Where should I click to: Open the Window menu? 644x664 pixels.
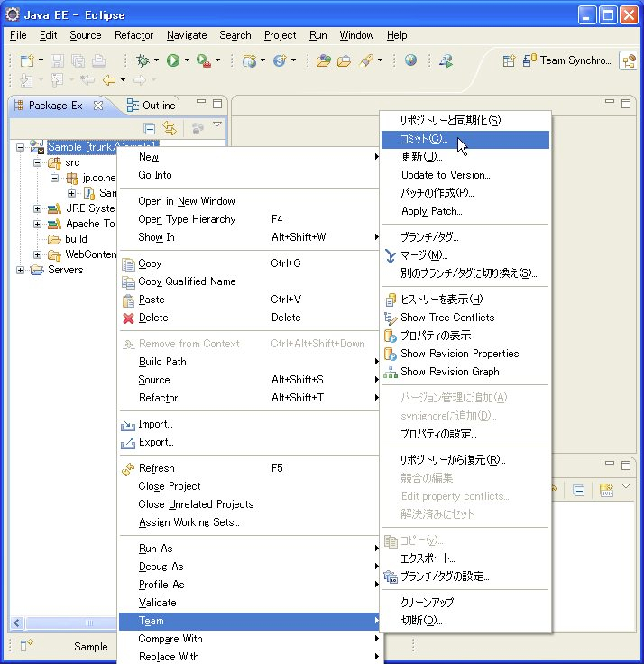click(356, 35)
